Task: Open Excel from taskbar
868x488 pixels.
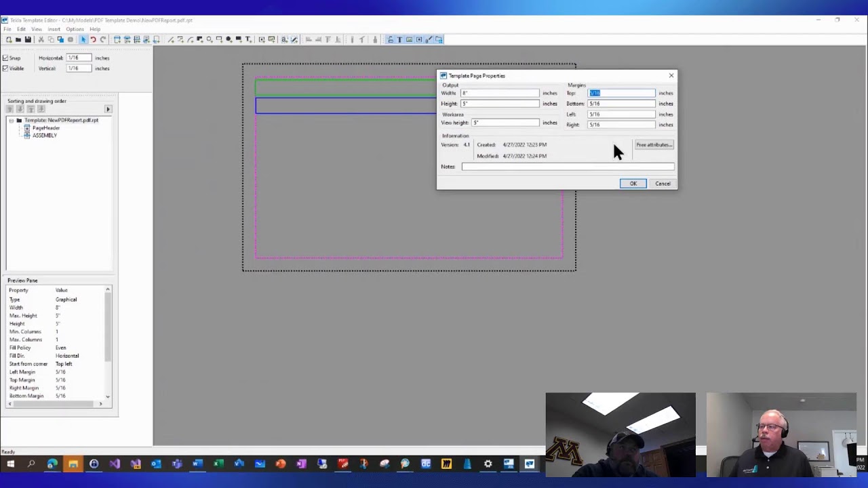Action: [218, 464]
